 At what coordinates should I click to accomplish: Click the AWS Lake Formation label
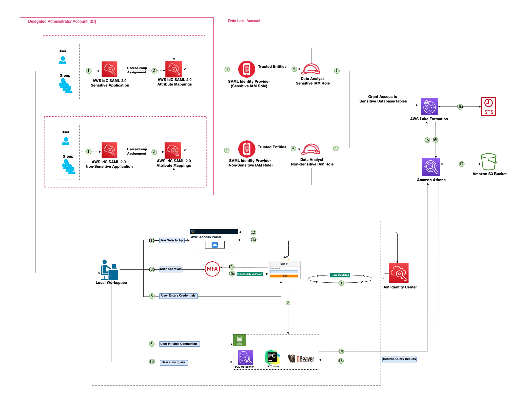pos(429,119)
